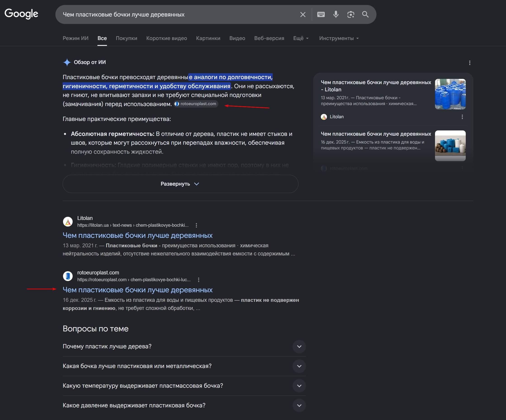Viewport: 506px width, 420px height.
Task: Expand question about пластиковая или металлическая бочка
Action: [x=184, y=366]
